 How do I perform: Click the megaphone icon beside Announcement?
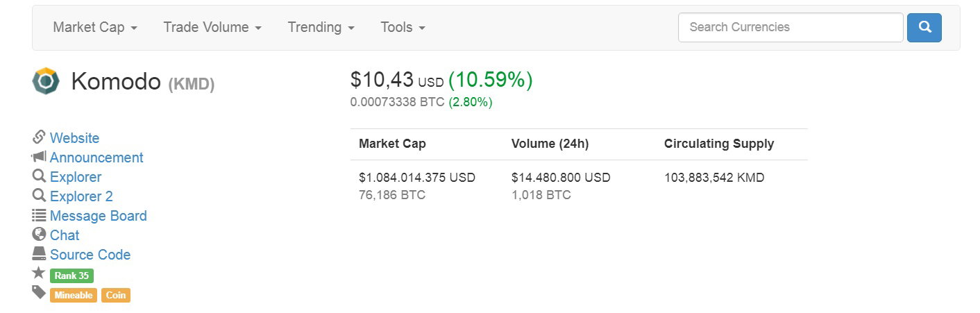pyautogui.click(x=39, y=157)
